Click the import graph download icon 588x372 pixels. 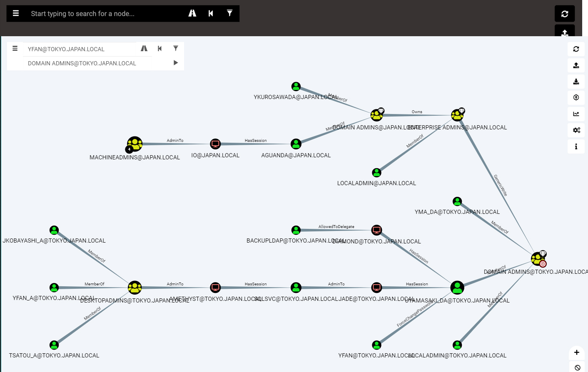click(x=576, y=82)
